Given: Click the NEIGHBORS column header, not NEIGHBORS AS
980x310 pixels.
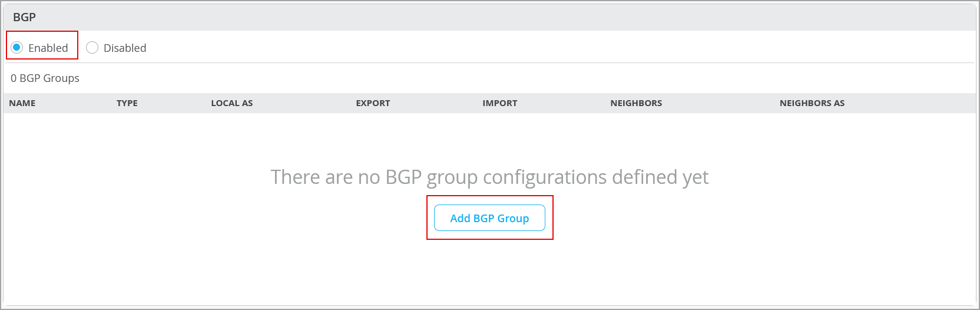Looking at the screenshot, I should tap(636, 103).
